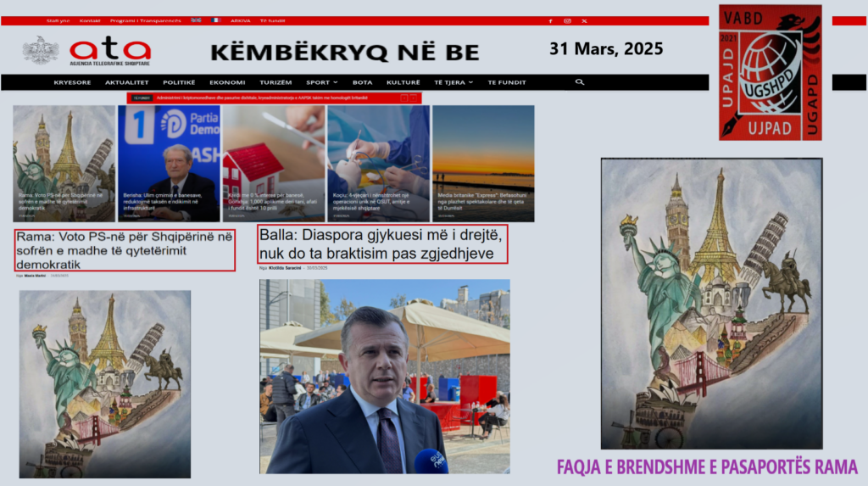Switch language with the French flag icon
Viewport: 868px width, 486px height.
click(216, 20)
